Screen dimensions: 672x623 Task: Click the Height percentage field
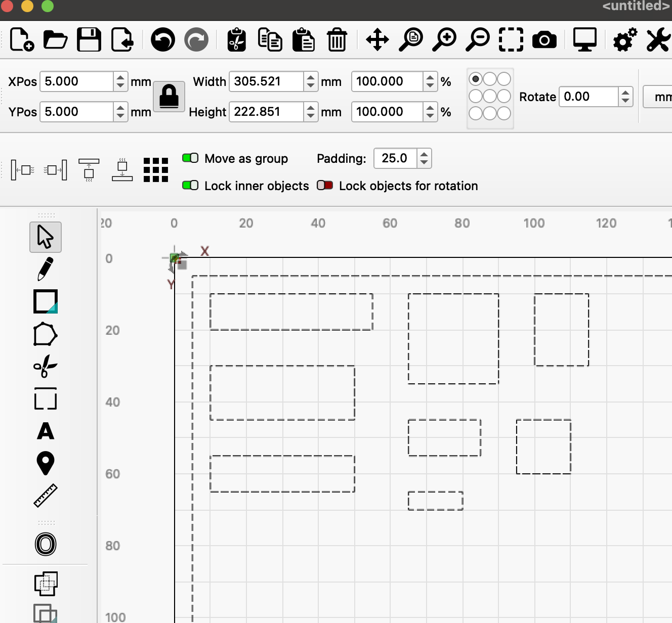point(387,112)
